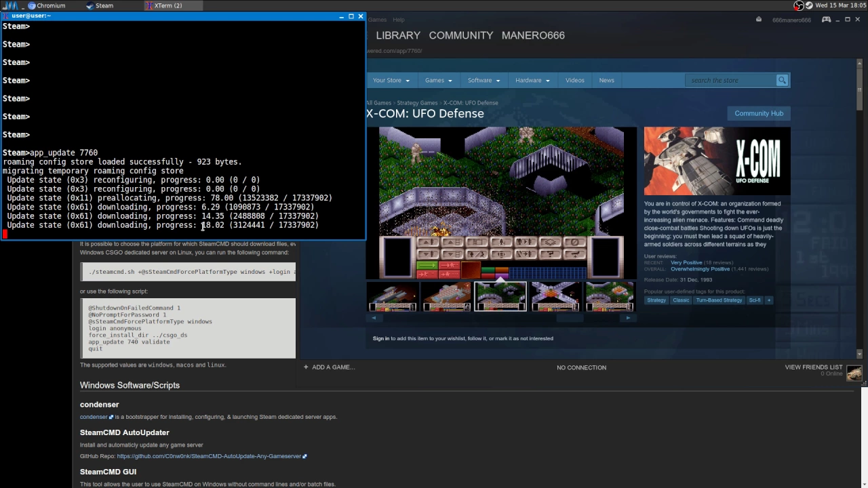Screen dimensions: 868x488
Task: Click the Steam system tray icon
Action: point(810,5)
